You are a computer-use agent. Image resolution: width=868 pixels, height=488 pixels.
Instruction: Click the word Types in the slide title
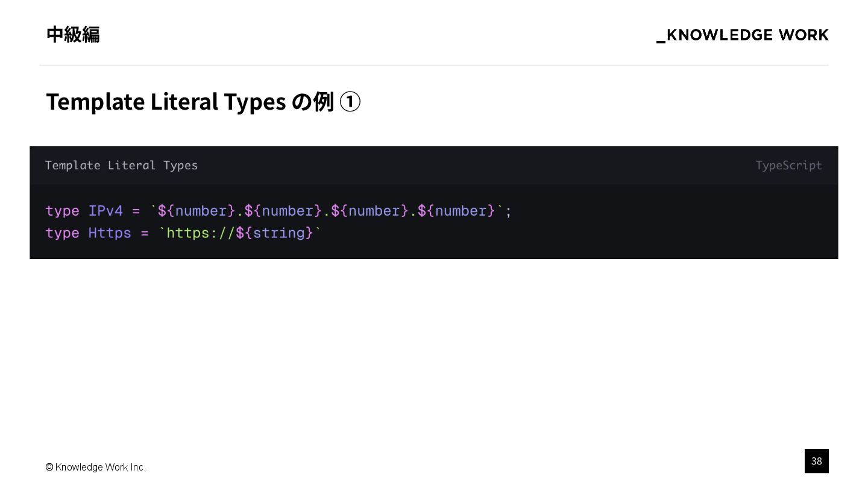pyautogui.click(x=254, y=102)
